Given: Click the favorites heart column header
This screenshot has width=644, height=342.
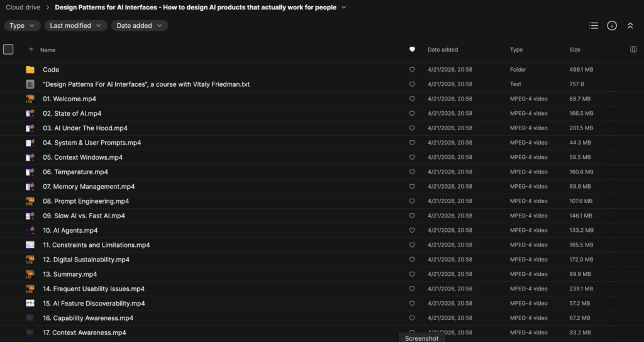Looking at the screenshot, I should [412, 50].
